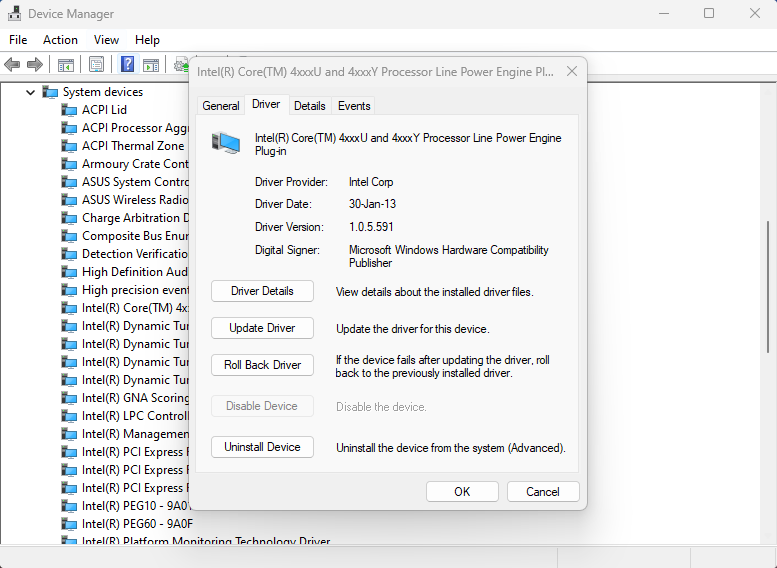
Task: Click the ACPI Thermal Zone device icon
Action: pos(69,146)
